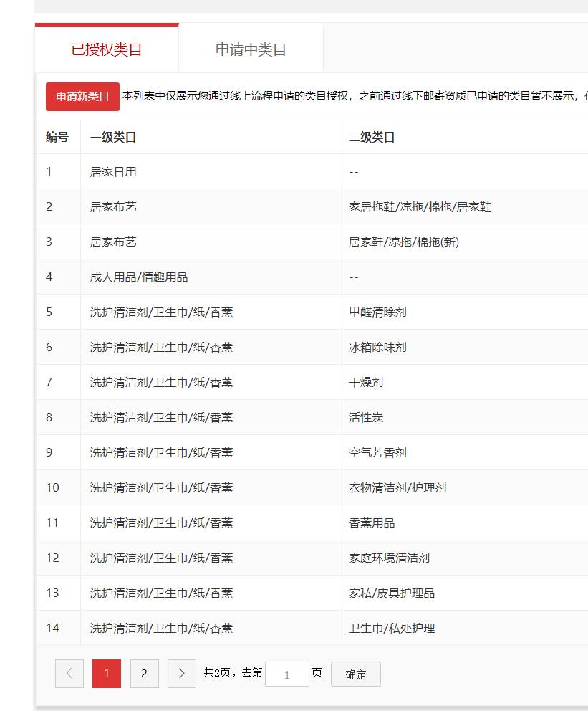Select the 家居拖鞋/凉拖/棉拖/居家鞋 cell
This screenshot has height=711, width=588.
(x=420, y=207)
